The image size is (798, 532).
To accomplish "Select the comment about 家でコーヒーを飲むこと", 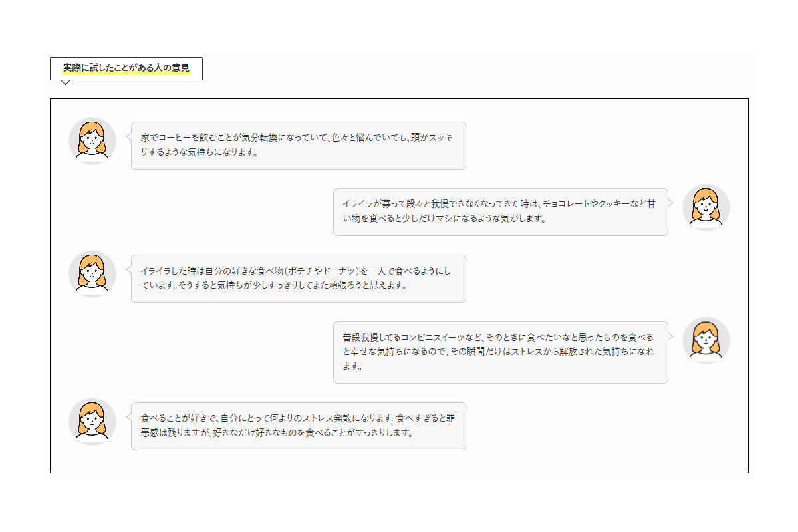I will [x=299, y=146].
